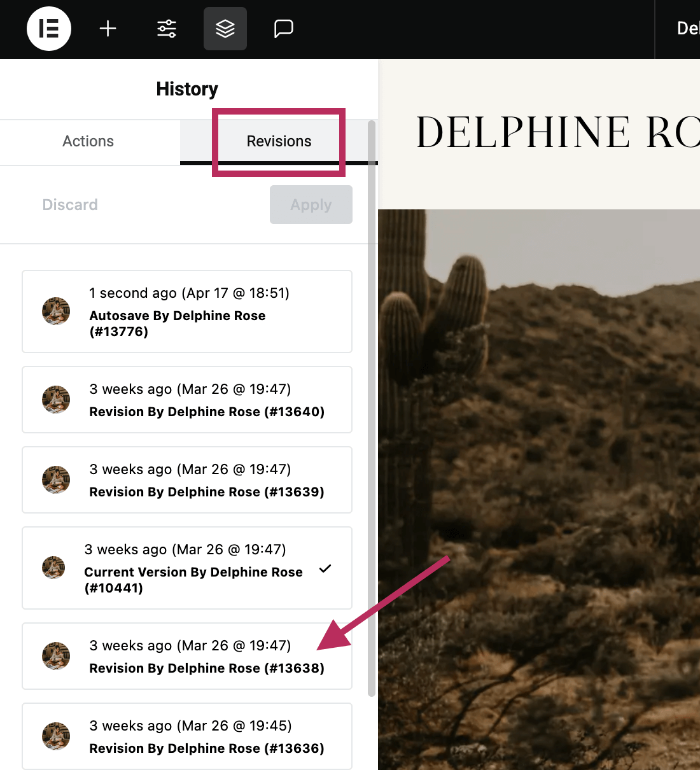Select Autosave By Delphine Rose #13776
The height and width of the screenshot is (770, 700).
(187, 312)
